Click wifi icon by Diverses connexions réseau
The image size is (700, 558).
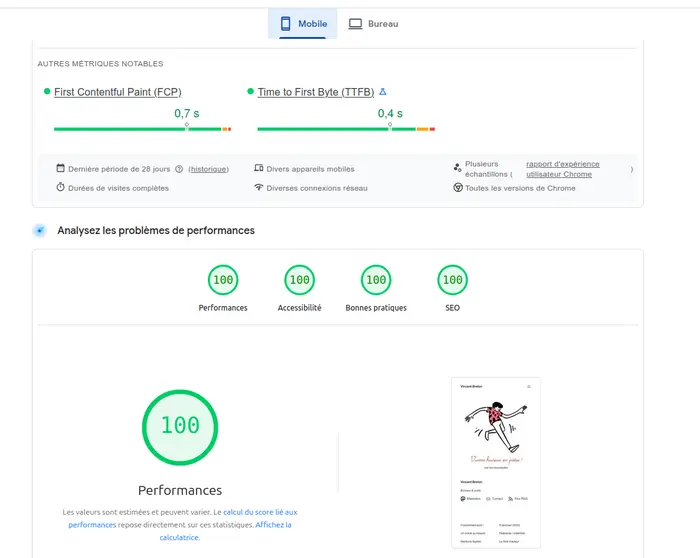[x=258, y=187]
